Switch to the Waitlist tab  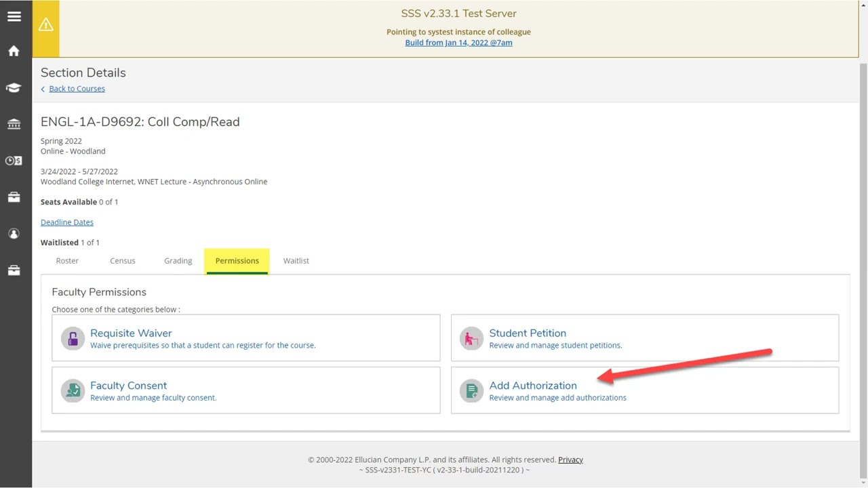[x=296, y=261]
